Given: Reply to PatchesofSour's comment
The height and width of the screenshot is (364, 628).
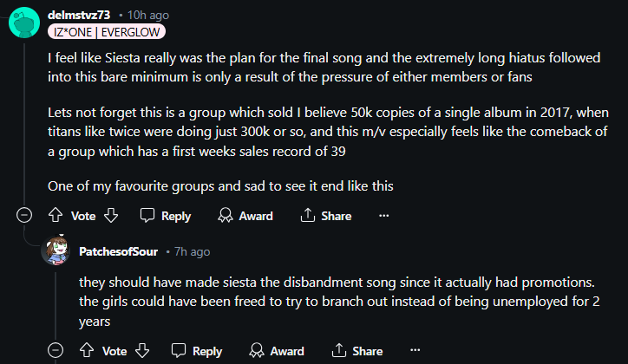Looking at the screenshot, I should pos(197,351).
